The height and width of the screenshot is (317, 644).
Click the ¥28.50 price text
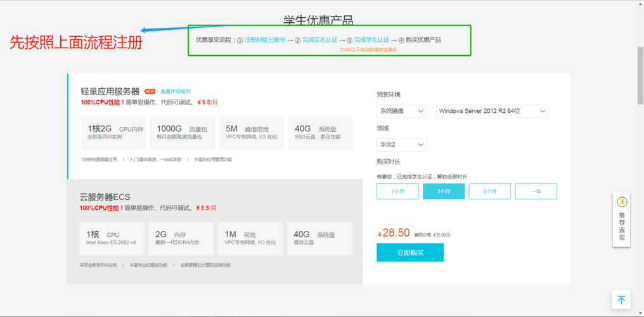click(394, 233)
